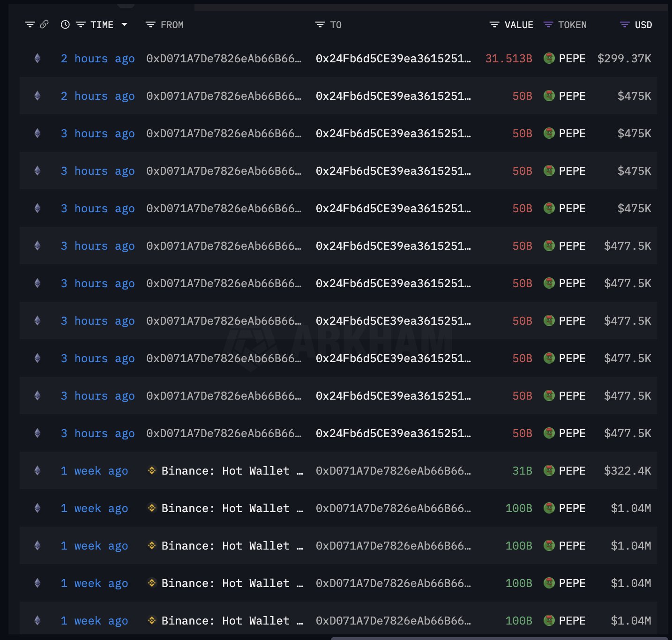
Task: Open the '2 hours ago' link in the $299.37K row
Action: point(98,59)
